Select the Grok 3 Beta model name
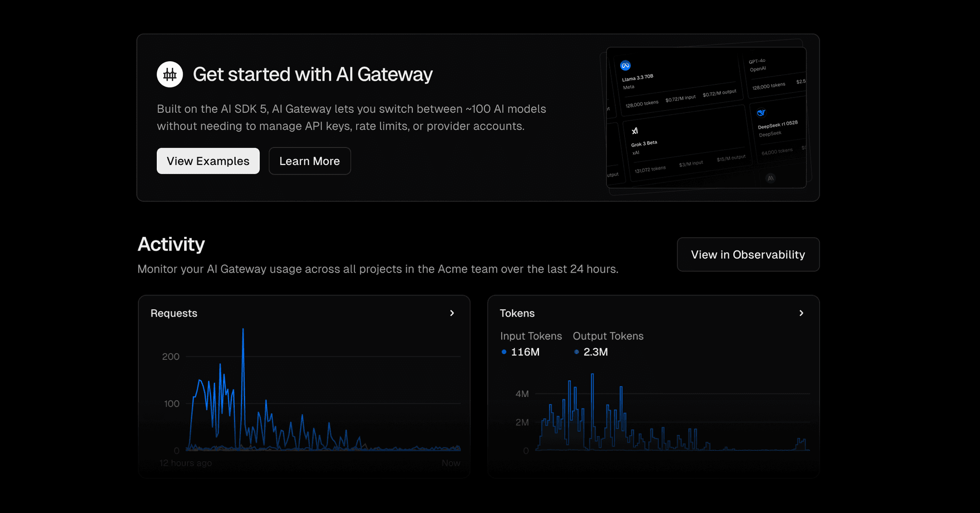This screenshot has height=513, width=980. [x=644, y=143]
